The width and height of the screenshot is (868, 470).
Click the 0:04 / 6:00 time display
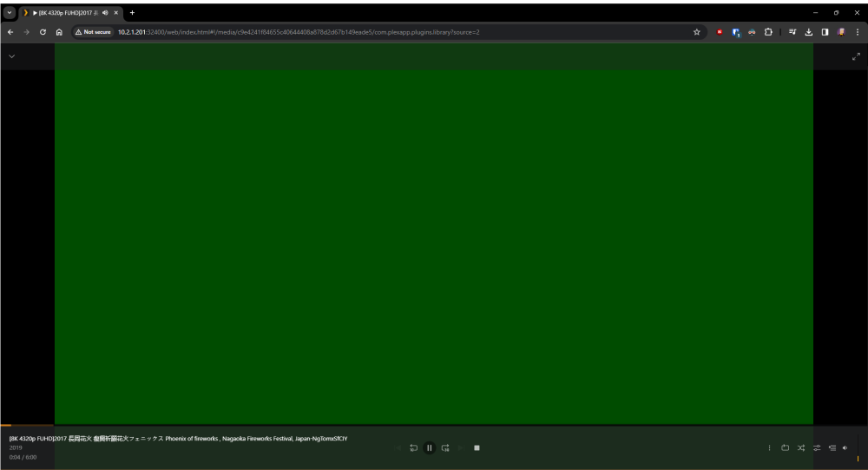point(23,457)
